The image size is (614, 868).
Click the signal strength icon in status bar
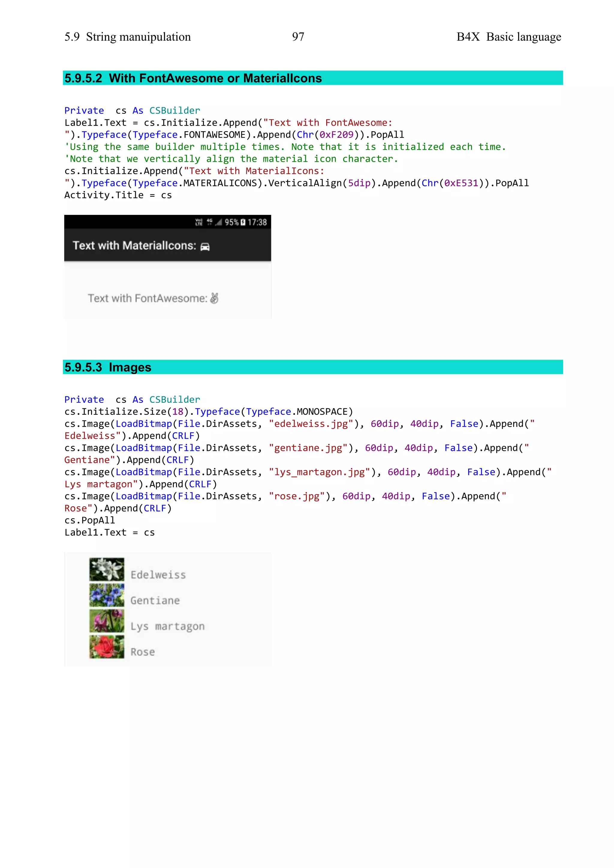219,222
